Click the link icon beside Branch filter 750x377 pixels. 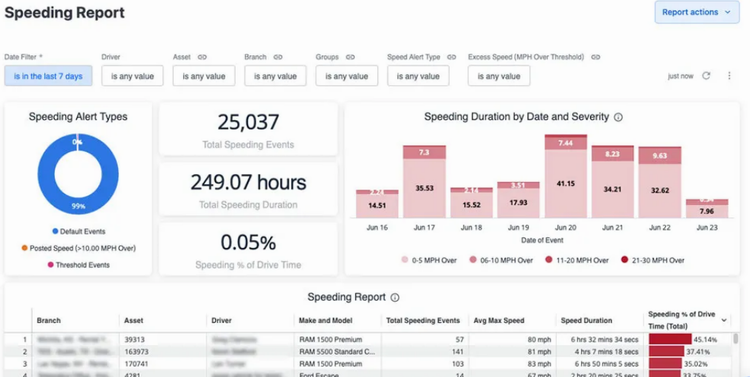[x=278, y=57]
